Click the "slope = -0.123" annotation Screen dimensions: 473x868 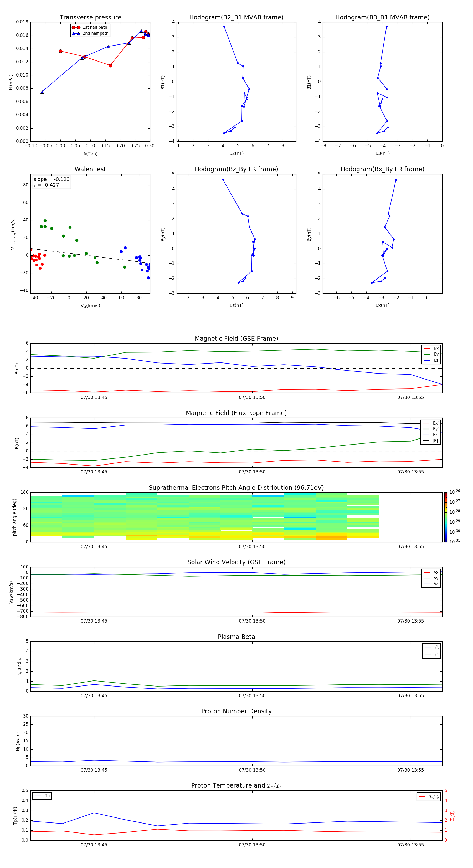[x=52, y=179]
